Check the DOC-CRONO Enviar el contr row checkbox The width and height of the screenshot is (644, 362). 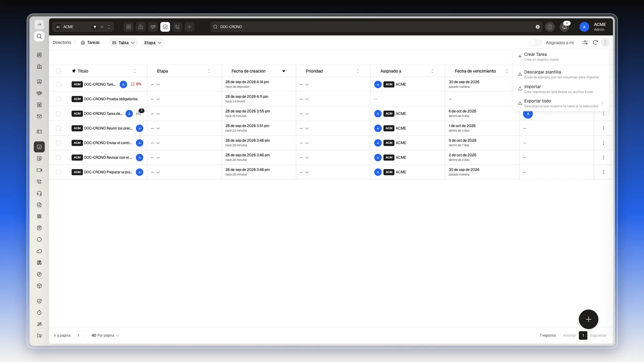58,143
